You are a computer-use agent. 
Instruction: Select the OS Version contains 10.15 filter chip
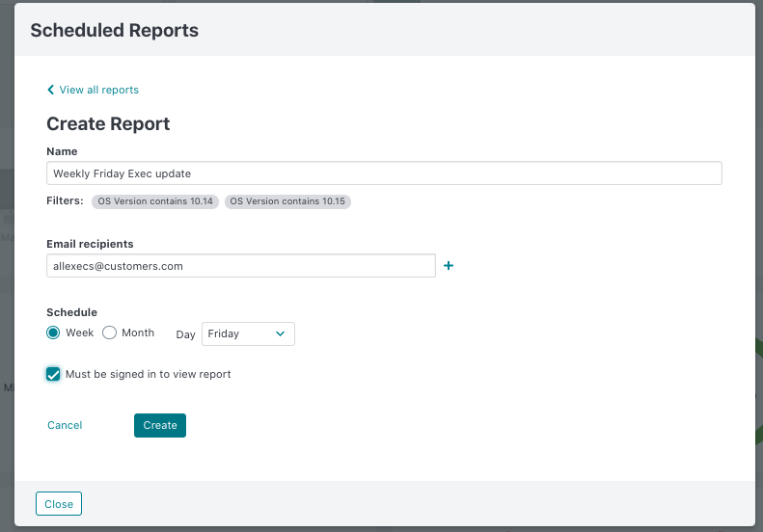click(x=287, y=201)
